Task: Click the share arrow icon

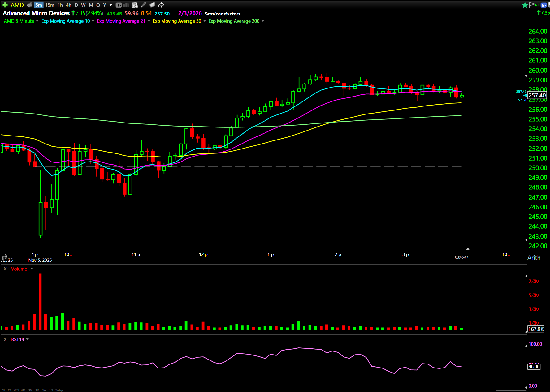Action: coord(161,5)
